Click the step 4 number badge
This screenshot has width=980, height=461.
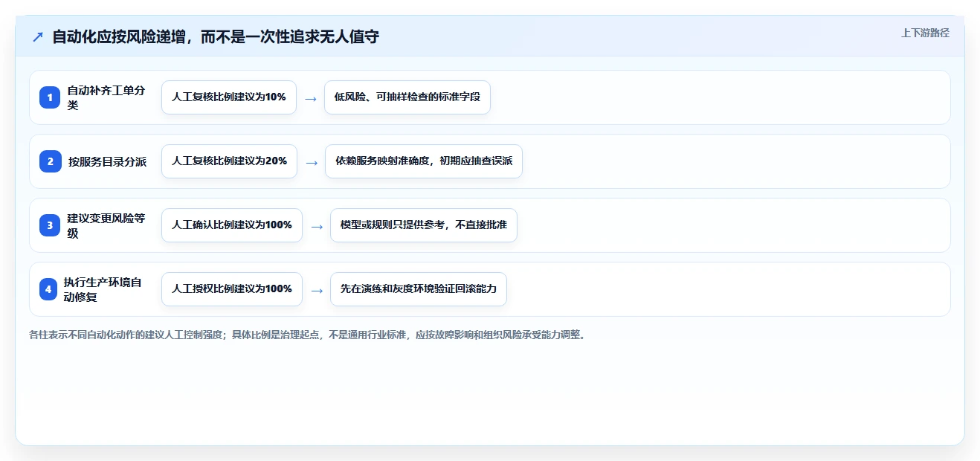click(48, 289)
